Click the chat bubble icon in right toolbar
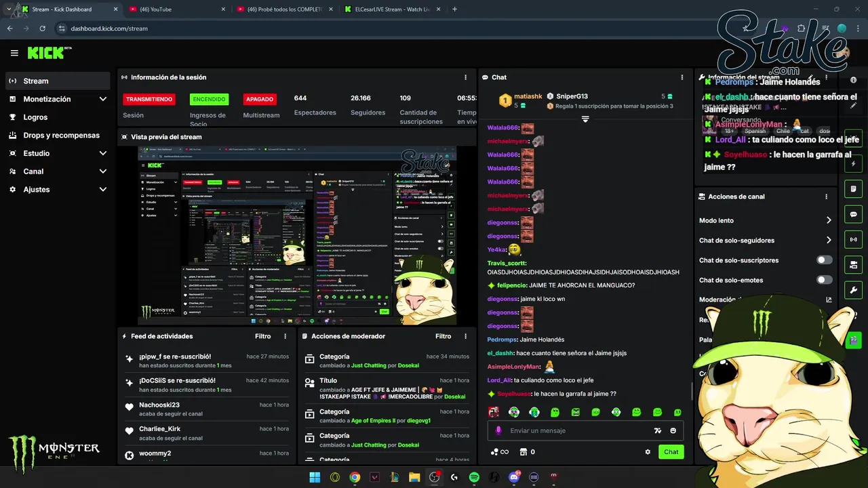 pyautogui.click(x=853, y=214)
